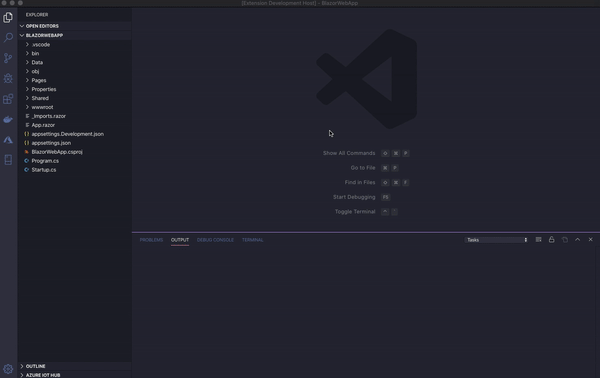600x378 pixels.
Task: Expand the .vscode folder
Action: click(75, 45)
